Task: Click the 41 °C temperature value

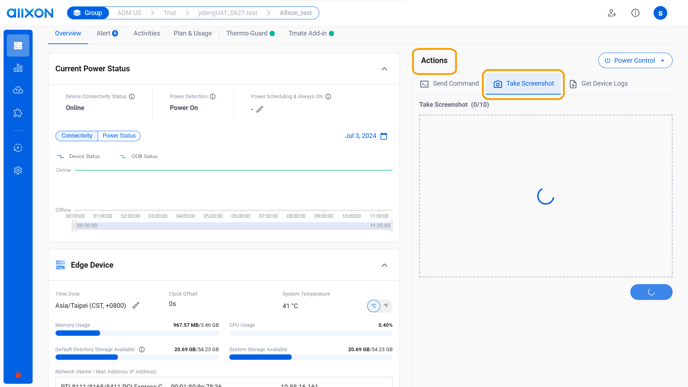Action: pyautogui.click(x=290, y=306)
